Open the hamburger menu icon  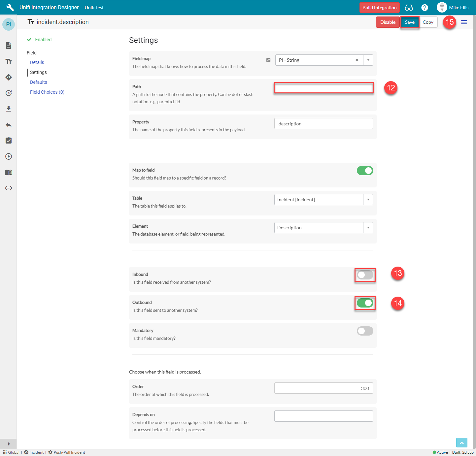(x=464, y=22)
